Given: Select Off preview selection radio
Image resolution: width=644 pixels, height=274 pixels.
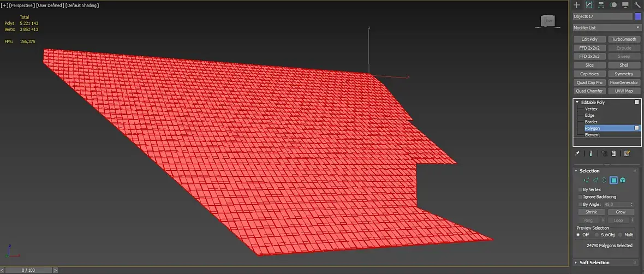Looking at the screenshot, I should coord(579,235).
